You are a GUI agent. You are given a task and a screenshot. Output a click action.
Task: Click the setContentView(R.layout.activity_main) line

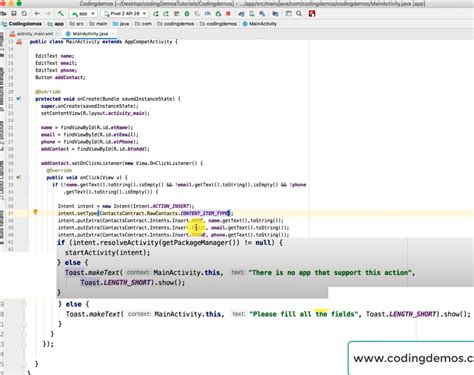95,113
